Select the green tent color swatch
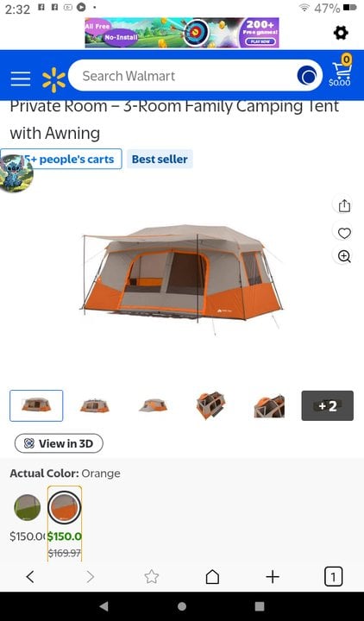The image size is (364, 621). point(28,507)
